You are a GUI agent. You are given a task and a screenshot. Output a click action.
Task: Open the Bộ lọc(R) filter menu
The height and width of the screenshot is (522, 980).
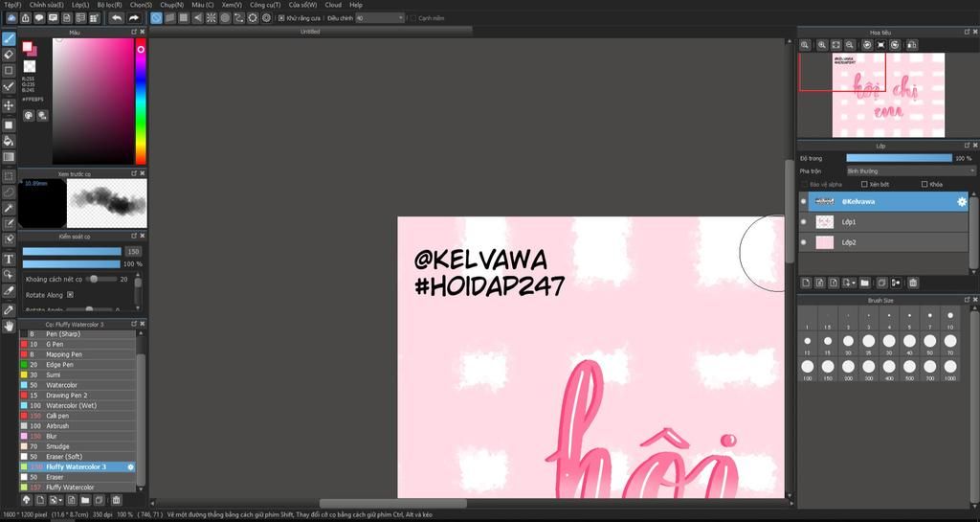coord(109,5)
